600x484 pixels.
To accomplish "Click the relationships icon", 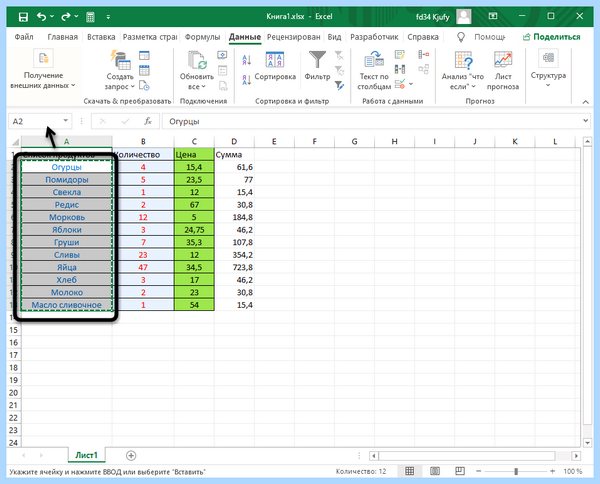I will tap(423, 69).
